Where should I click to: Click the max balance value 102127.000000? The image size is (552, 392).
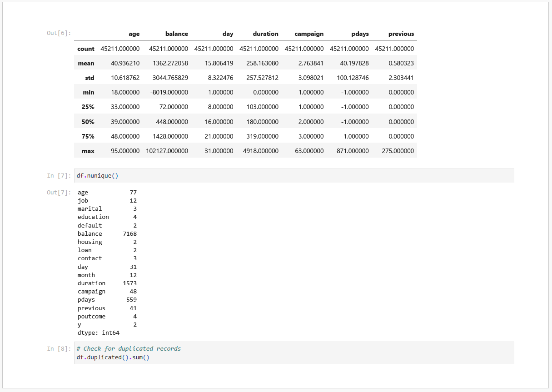(x=167, y=151)
